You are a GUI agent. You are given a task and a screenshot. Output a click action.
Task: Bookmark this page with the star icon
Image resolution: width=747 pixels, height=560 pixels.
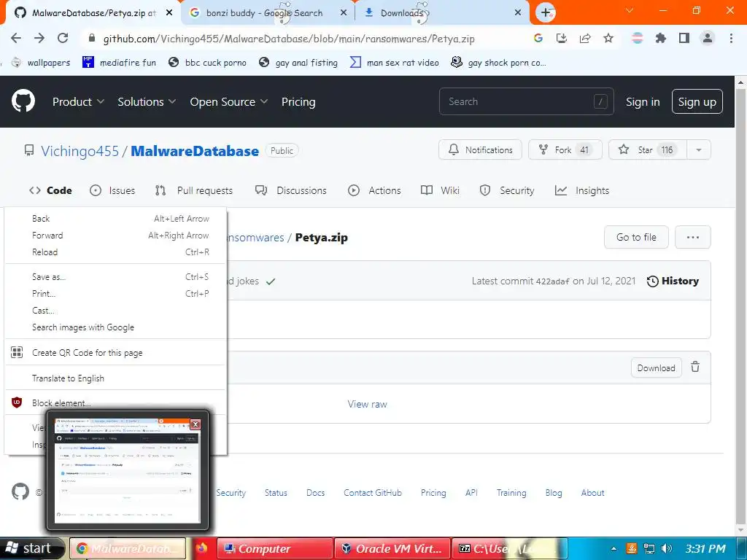pos(608,38)
